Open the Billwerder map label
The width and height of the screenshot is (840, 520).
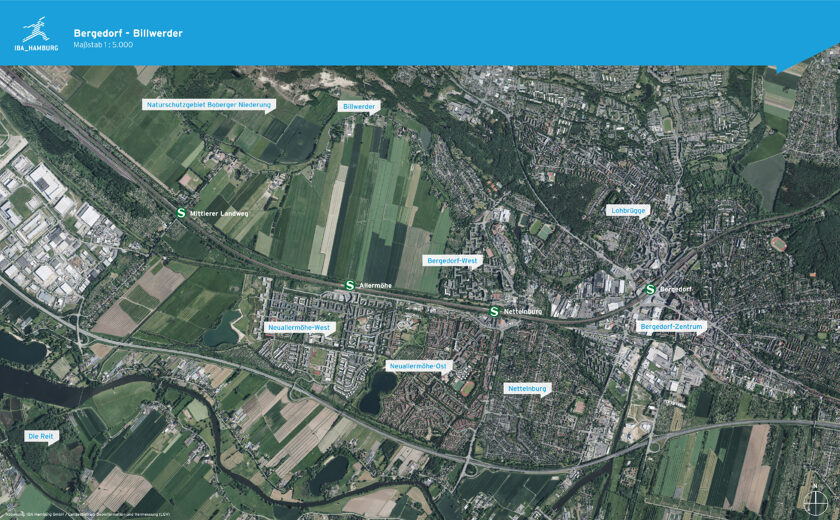pos(359,107)
